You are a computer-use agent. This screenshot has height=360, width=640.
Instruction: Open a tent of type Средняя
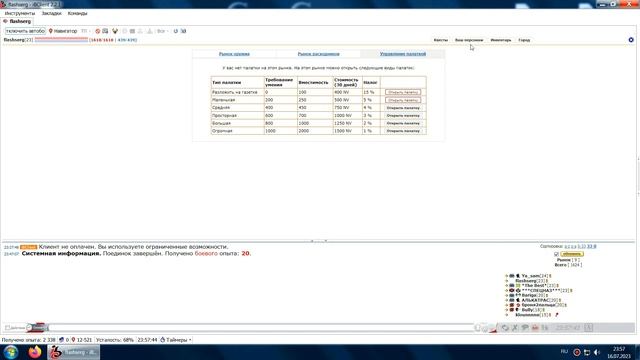403,108
